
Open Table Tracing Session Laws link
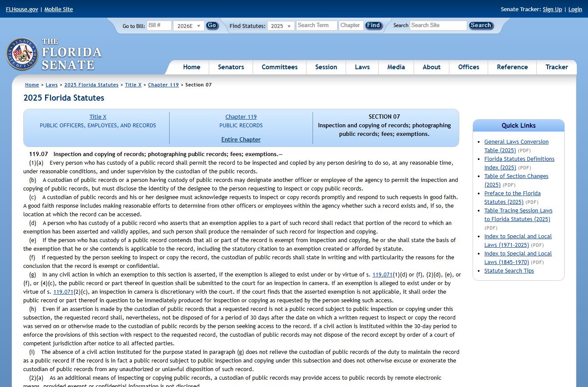[518, 215]
